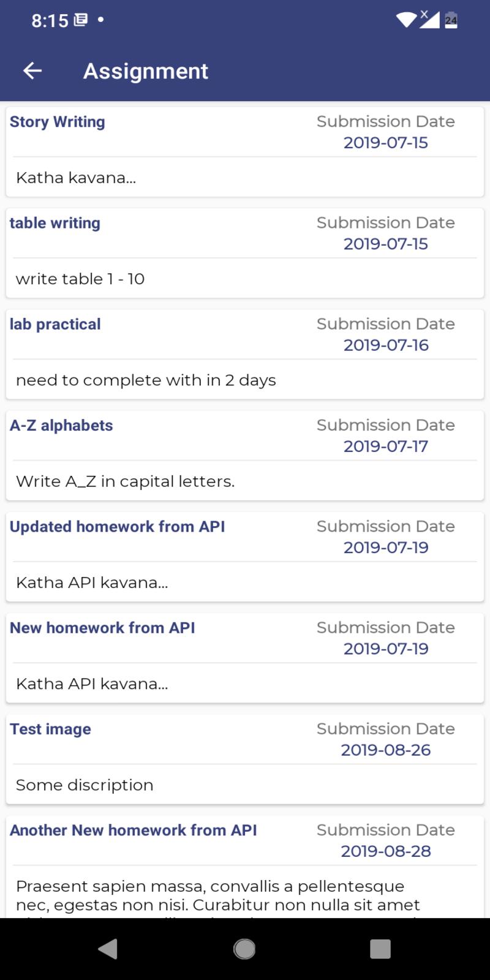Open the Test image assignment
Image resolution: width=490 pixels, height=980 pixels.
coord(245,759)
